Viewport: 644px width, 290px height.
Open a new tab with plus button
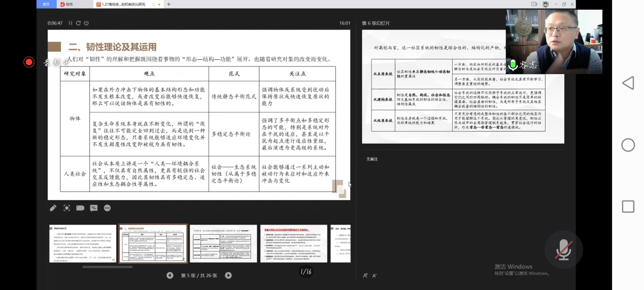(x=169, y=4)
